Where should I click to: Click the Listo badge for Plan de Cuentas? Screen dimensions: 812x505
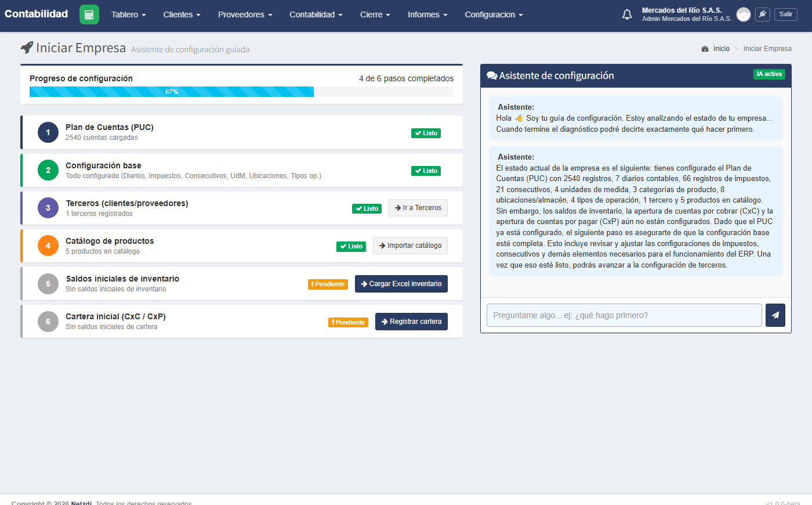coord(426,133)
